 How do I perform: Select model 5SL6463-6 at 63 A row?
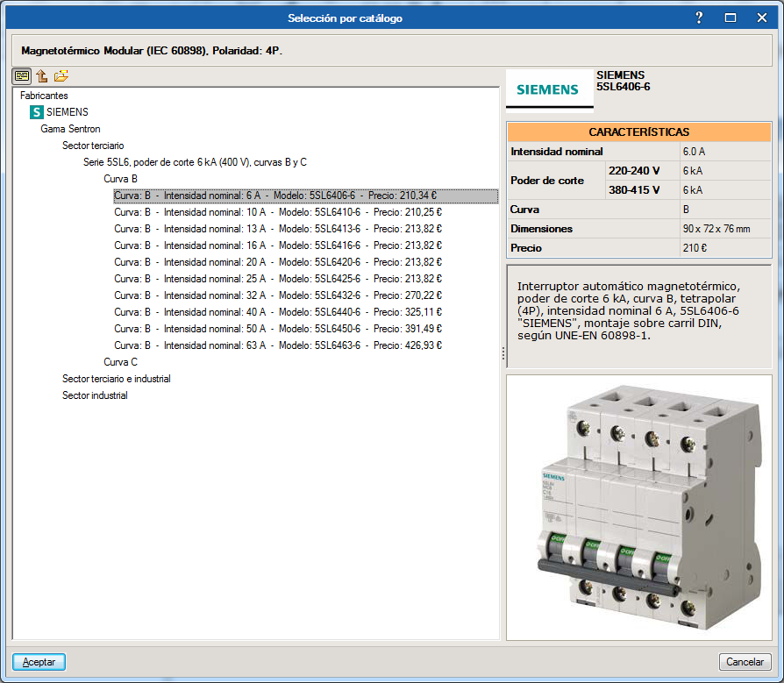[278, 345]
